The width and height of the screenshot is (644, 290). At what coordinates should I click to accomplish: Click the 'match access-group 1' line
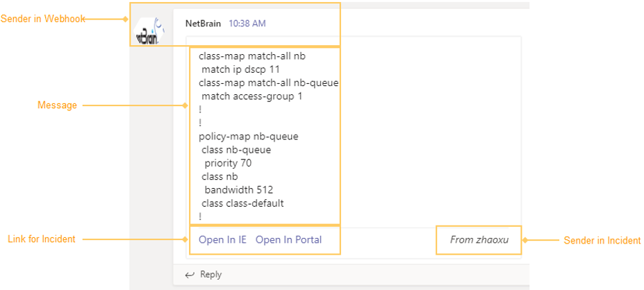pyautogui.click(x=251, y=96)
